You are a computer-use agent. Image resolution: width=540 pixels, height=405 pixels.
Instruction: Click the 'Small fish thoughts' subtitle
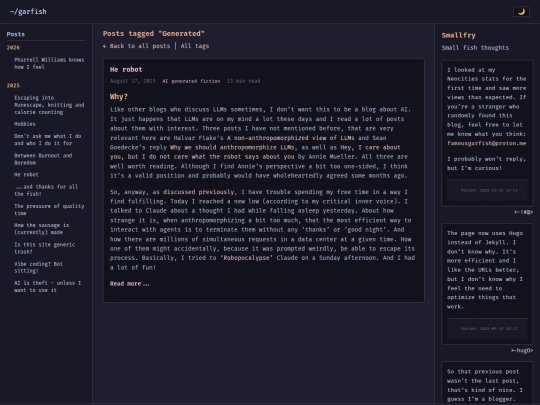click(x=475, y=48)
